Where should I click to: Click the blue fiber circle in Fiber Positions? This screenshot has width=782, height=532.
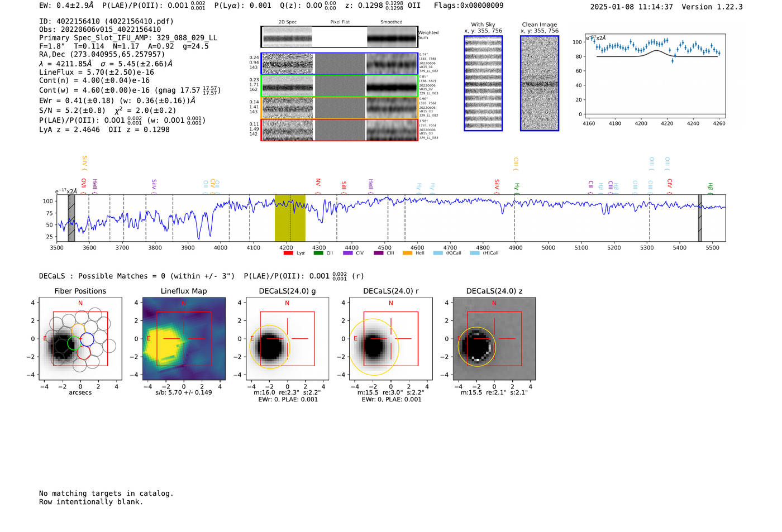[87, 339]
